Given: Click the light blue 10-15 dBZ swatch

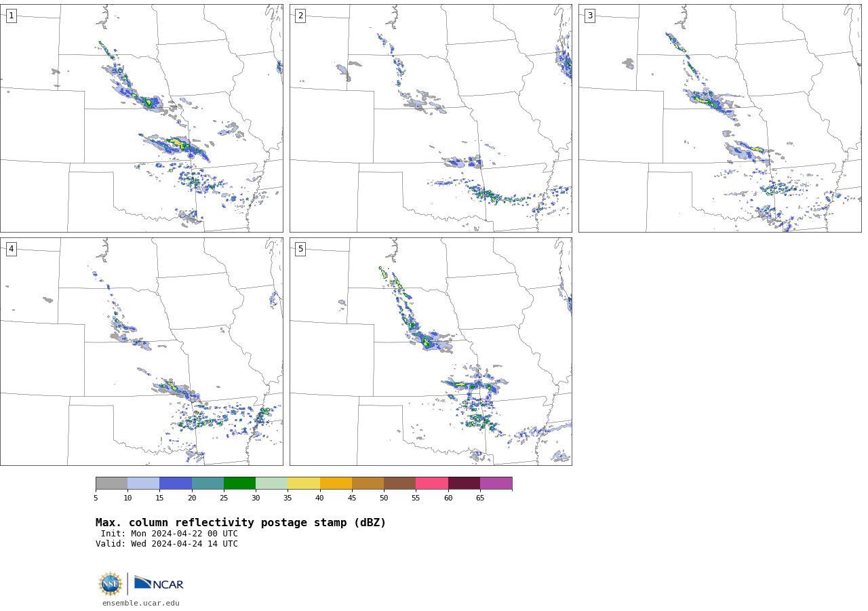Looking at the screenshot, I should 144,484.
